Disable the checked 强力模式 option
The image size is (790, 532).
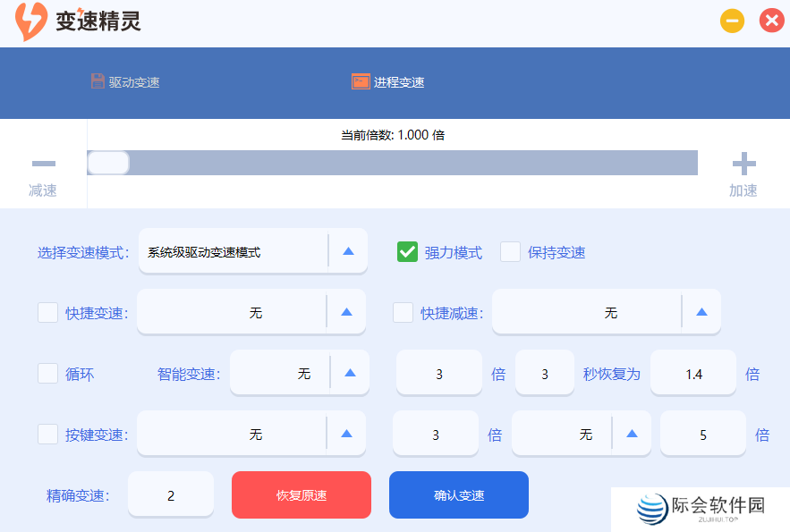point(409,252)
